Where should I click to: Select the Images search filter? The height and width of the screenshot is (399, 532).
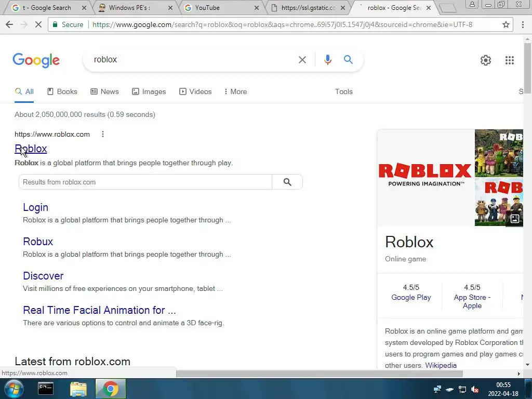[149, 91]
